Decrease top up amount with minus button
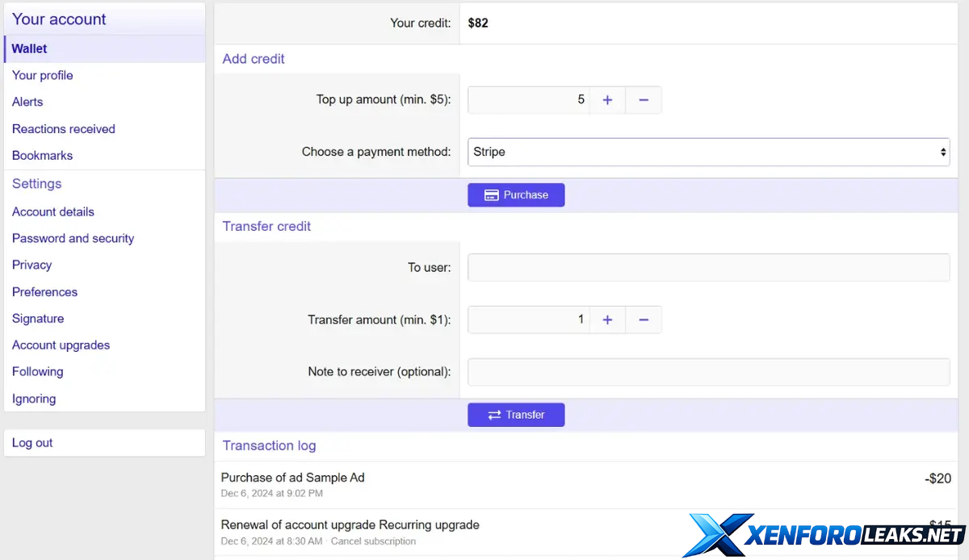969x560 pixels. (x=644, y=100)
